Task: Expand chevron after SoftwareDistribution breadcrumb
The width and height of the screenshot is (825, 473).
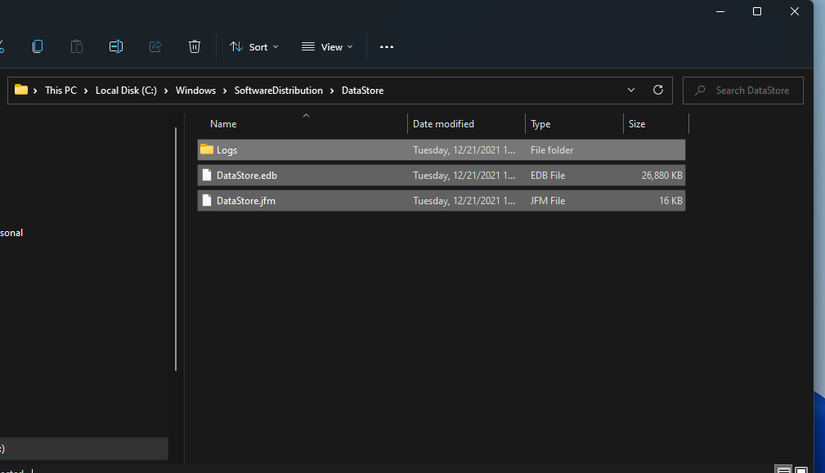Action: pos(332,91)
